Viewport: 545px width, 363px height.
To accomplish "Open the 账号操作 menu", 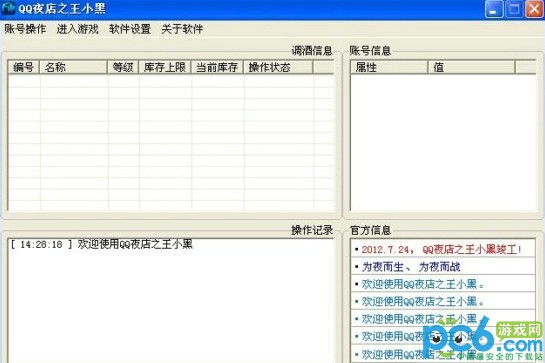I will click(x=25, y=29).
